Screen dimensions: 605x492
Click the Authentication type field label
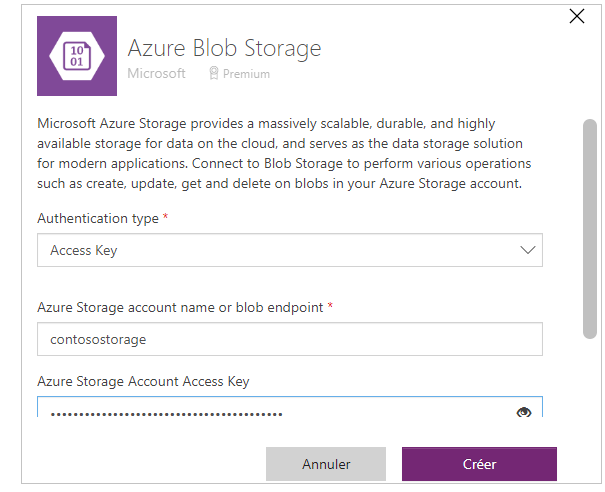click(x=98, y=218)
